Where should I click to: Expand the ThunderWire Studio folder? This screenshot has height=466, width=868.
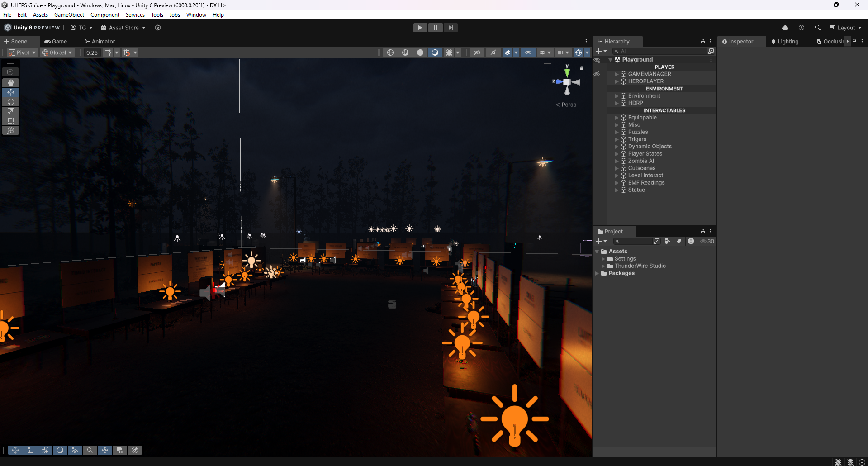tap(603, 266)
